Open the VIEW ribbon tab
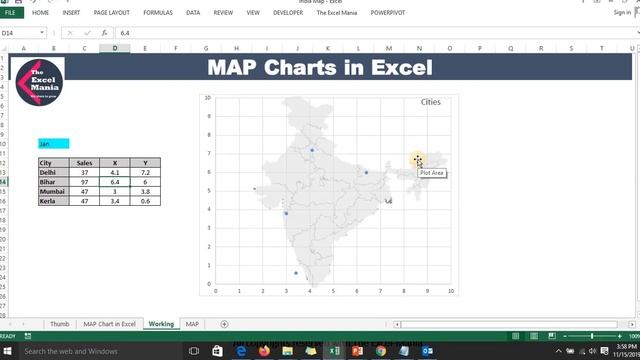The width and height of the screenshot is (640, 360). (x=253, y=13)
